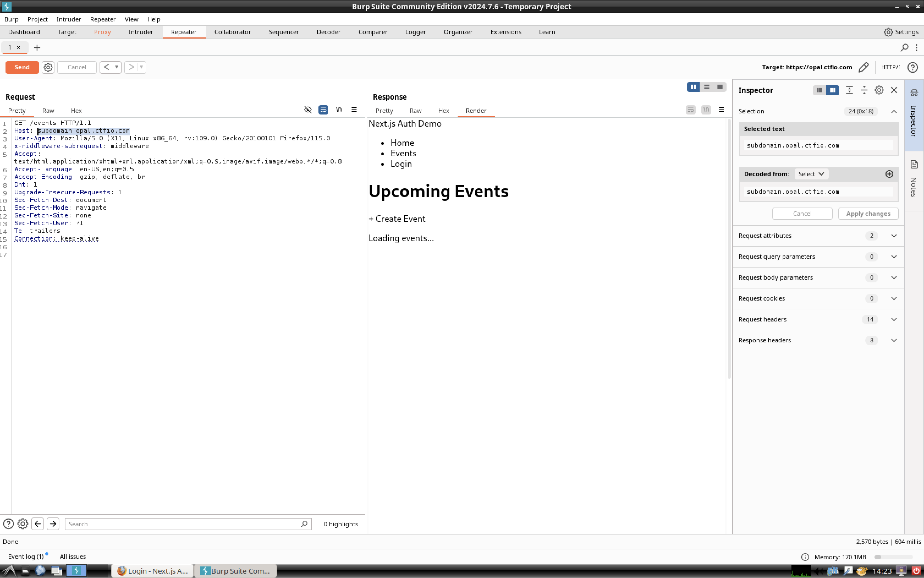Switch Request view to Raw
Viewport: 924px width, 578px height.
coord(48,110)
